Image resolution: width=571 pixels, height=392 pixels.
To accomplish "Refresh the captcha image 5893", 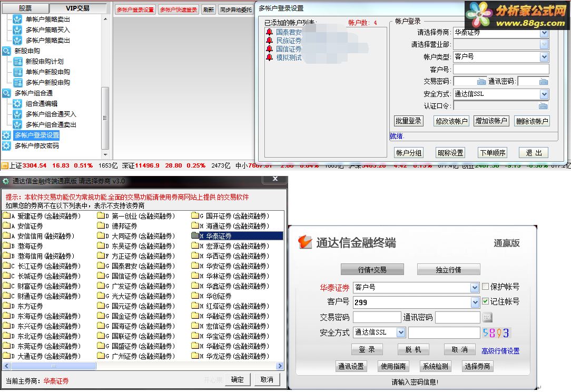I will coord(496,332).
